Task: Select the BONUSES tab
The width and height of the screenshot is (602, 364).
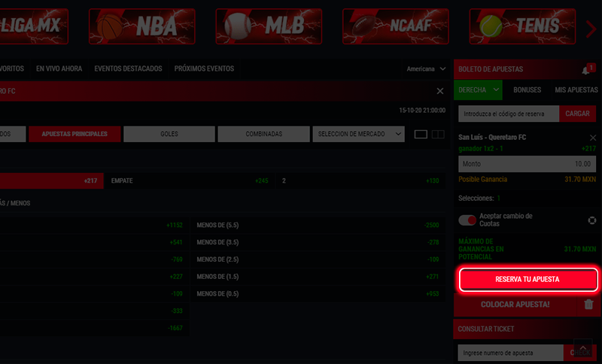Action: point(528,89)
